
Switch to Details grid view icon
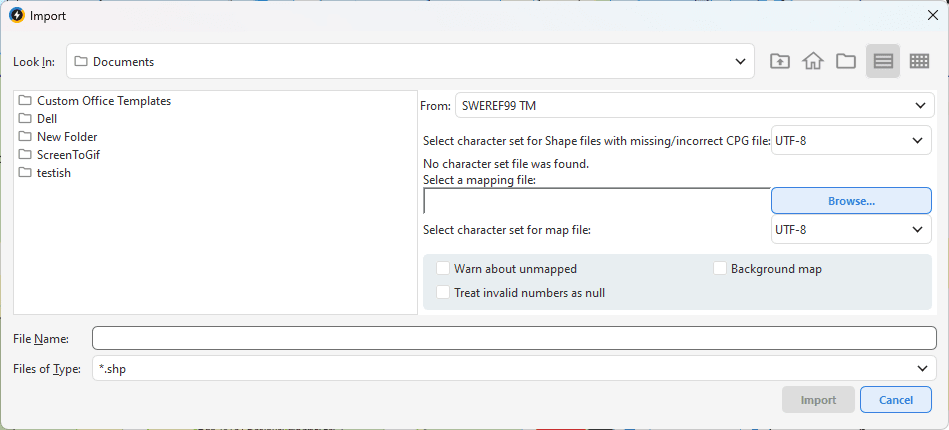919,61
